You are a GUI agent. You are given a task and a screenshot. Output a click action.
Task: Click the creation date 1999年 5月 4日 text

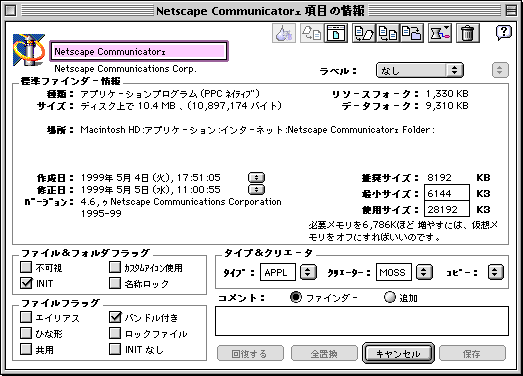pos(150,177)
